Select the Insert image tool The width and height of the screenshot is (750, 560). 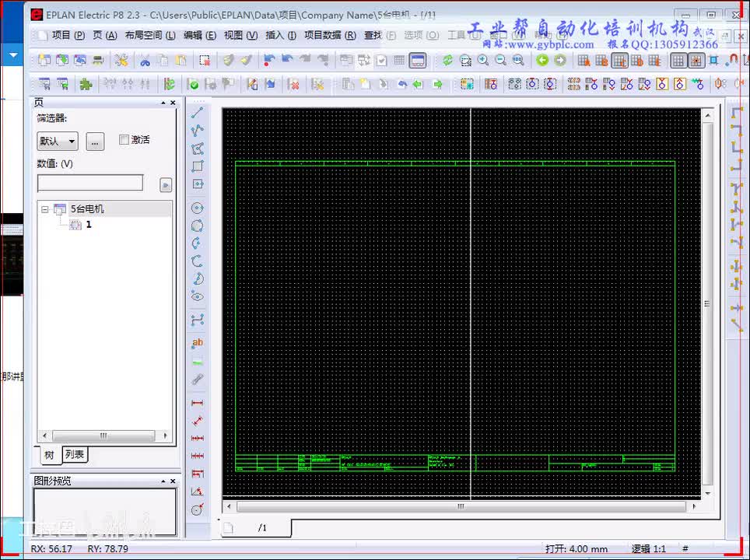tap(197, 362)
